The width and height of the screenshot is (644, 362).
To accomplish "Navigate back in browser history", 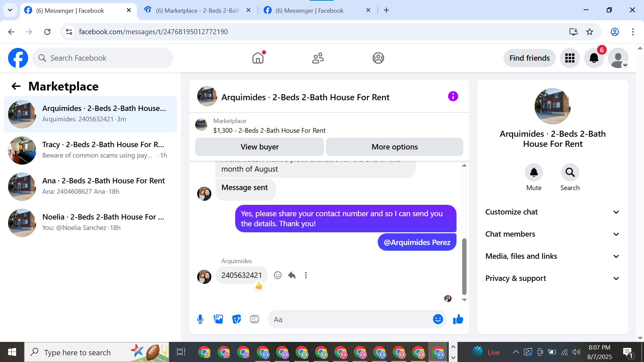I will point(11,32).
